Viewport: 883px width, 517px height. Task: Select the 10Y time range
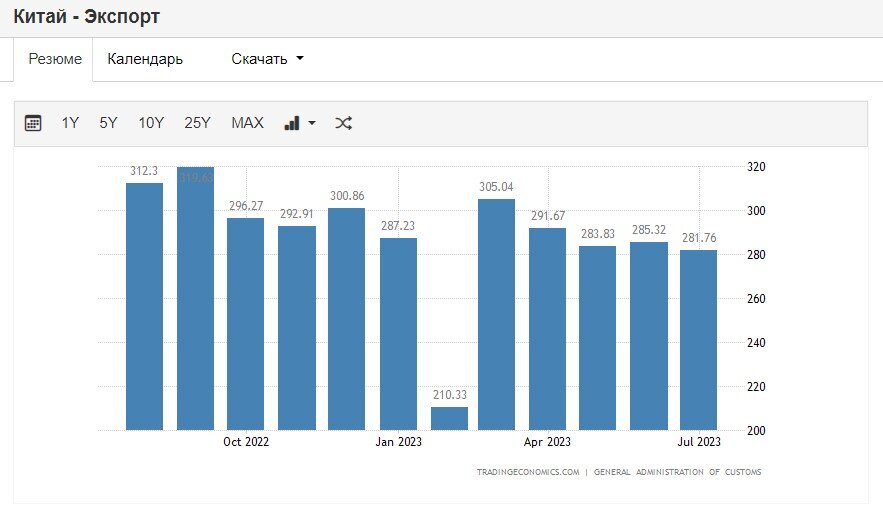pos(151,123)
